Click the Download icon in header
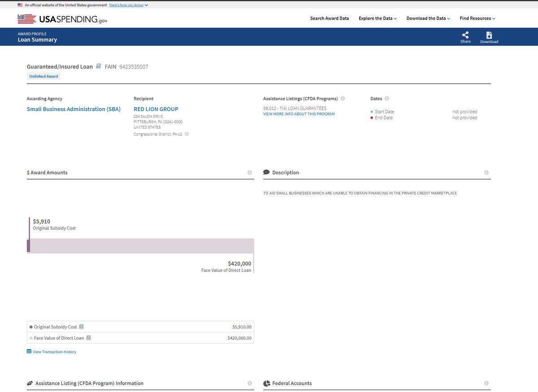The height and width of the screenshot is (392, 538). tap(489, 35)
